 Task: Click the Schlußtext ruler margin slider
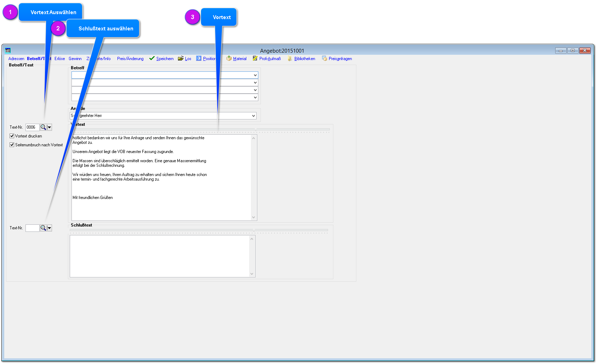tap(254, 230)
